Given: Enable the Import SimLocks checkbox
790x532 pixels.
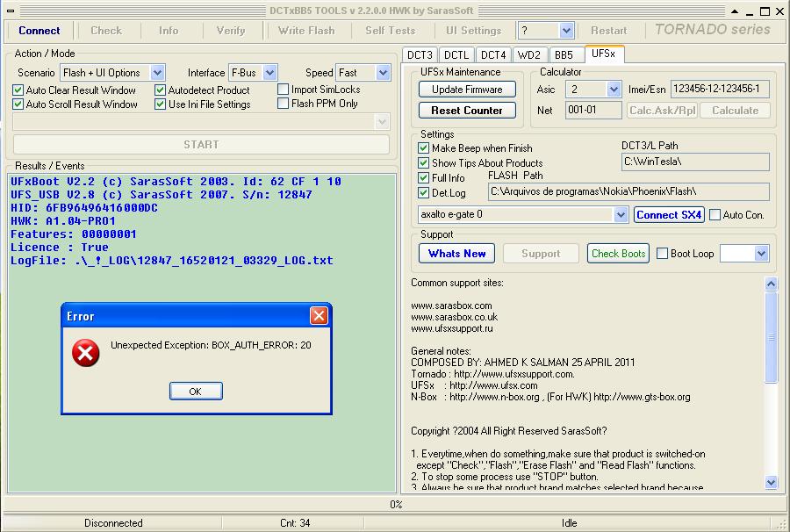Looking at the screenshot, I should click(284, 90).
